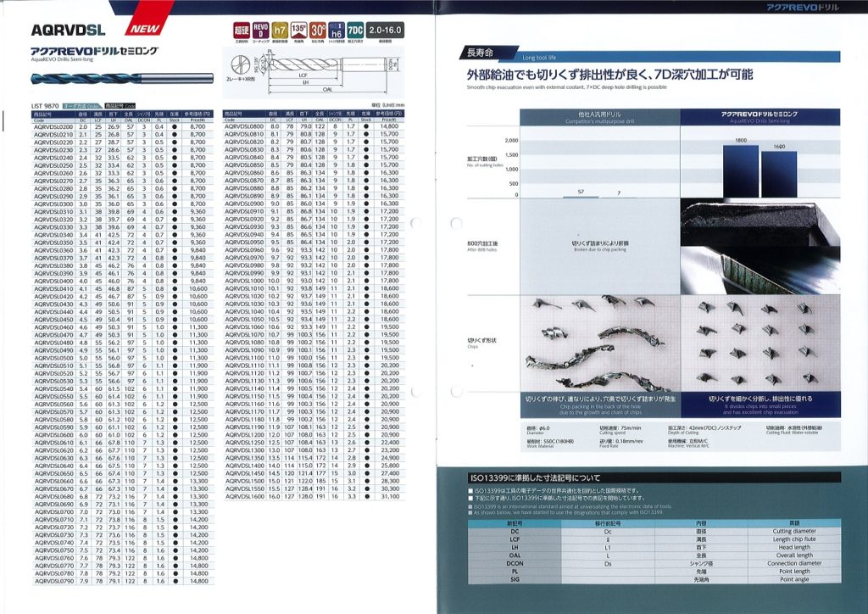Click the competitor chip packing caption box
This screenshot has height=614, width=868.
click(600, 405)
